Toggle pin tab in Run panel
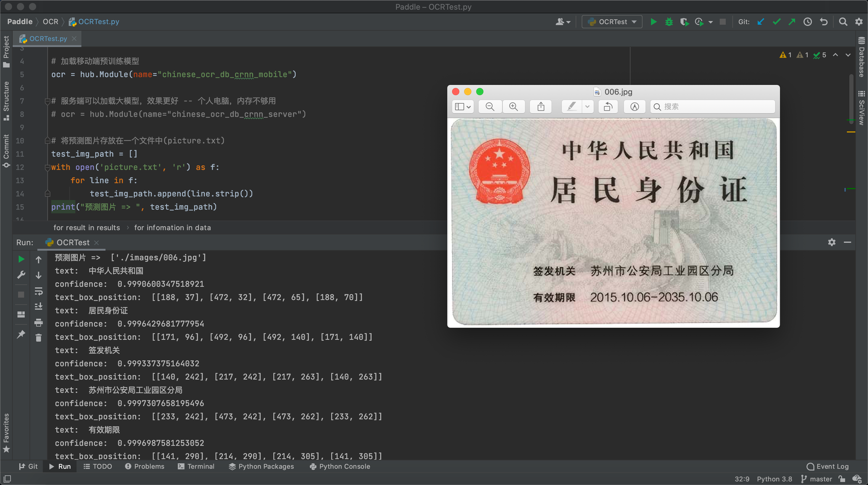The height and width of the screenshot is (485, 868). [x=21, y=334]
